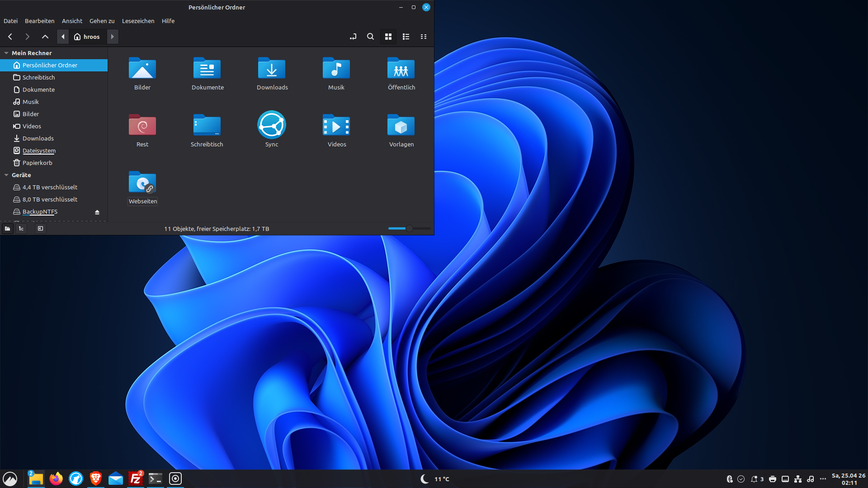The height and width of the screenshot is (488, 868).
Task: Open the Lesezeichen menu
Action: click(x=138, y=21)
